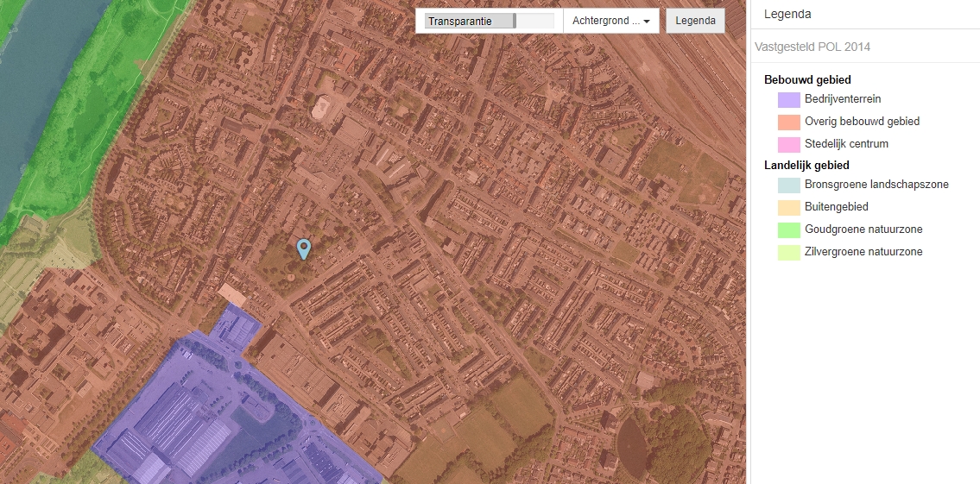Click the Stedelijk centrum pink swatch
The height and width of the screenshot is (484, 980).
[x=789, y=144]
